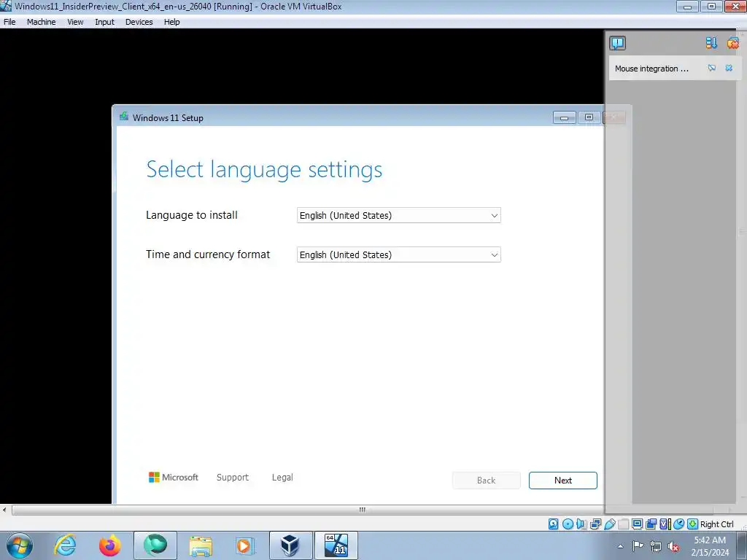The width and height of the screenshot is (747, 560).
Task: Open Windows Media Player from taskbar
Action: pyautogui.click(x=245, y=545)
